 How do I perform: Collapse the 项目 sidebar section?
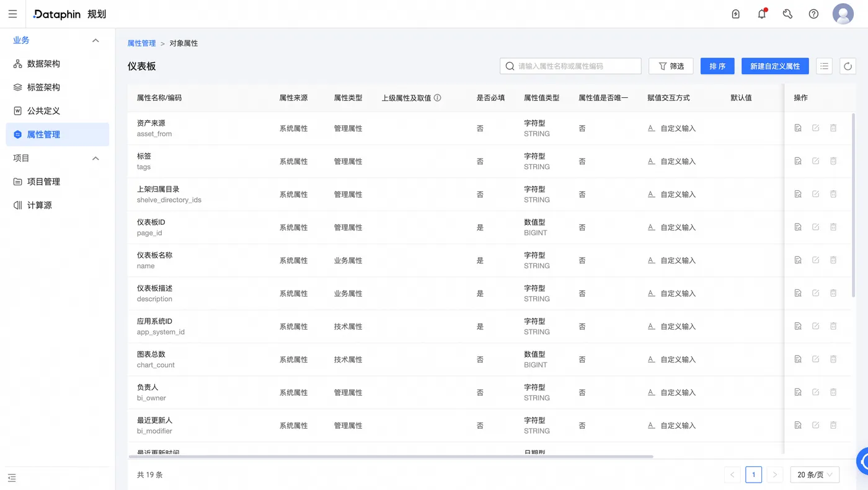(95, 158)
